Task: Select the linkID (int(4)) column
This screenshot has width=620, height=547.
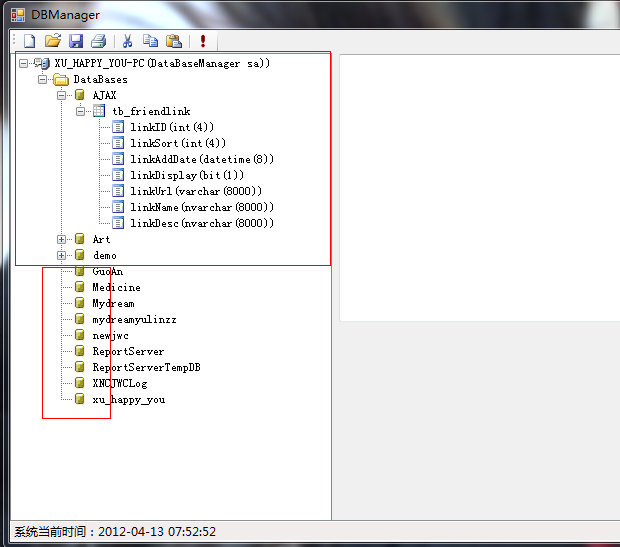Action: click(172, 127)
